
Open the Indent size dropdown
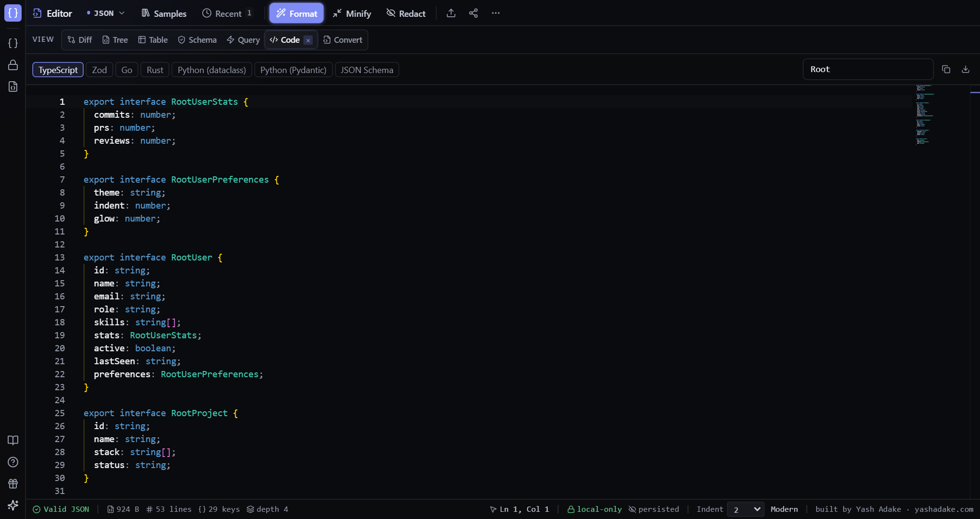pyautogui.click(x=746, y=509)
